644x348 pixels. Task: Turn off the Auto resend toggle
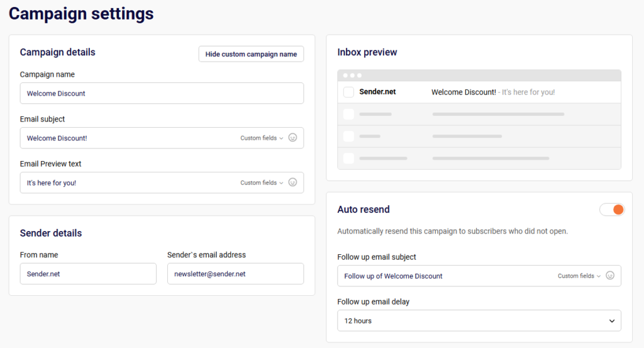(612, 210)
